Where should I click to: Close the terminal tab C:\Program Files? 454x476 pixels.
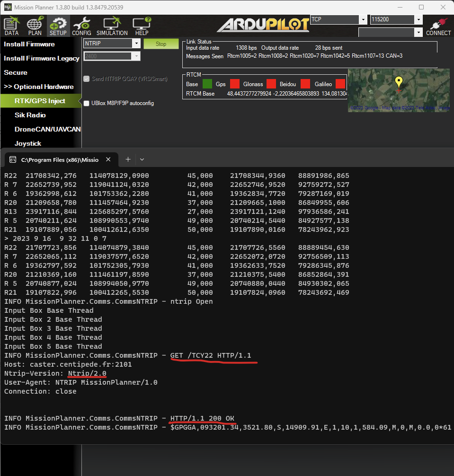click(108, 159)
